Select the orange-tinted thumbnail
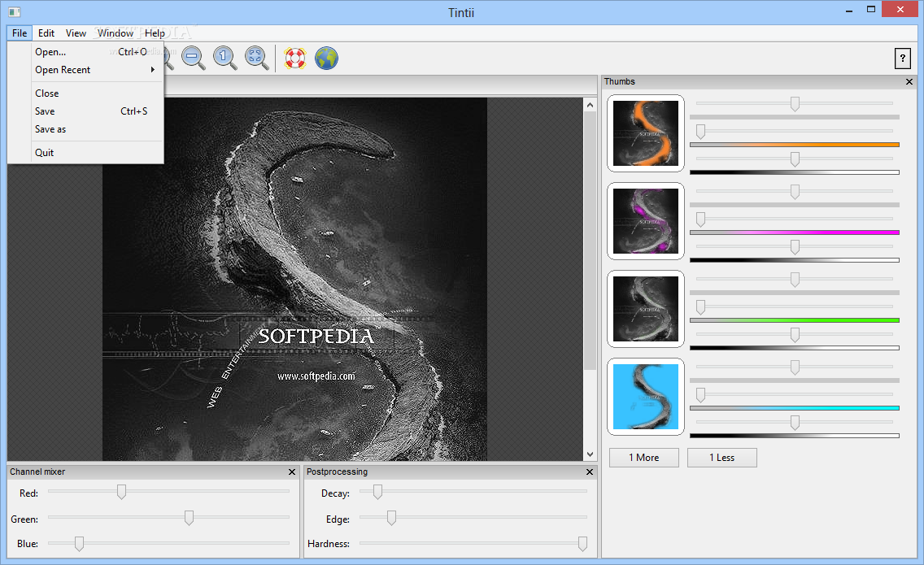 [646, 133]
